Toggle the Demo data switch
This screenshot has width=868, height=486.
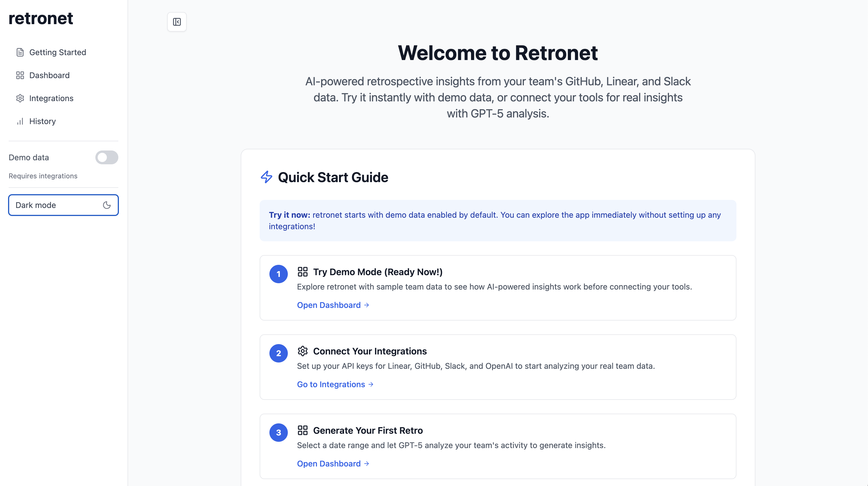[107, 157]
